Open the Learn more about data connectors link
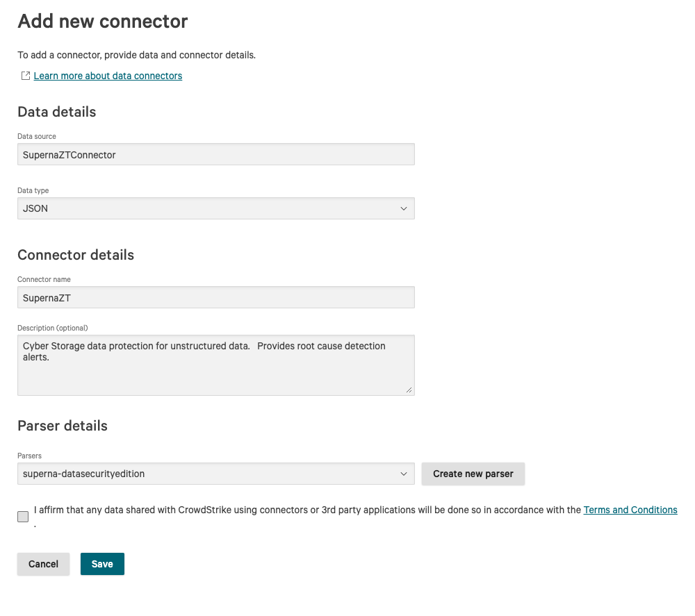695x616 pixels. point(108,76)
